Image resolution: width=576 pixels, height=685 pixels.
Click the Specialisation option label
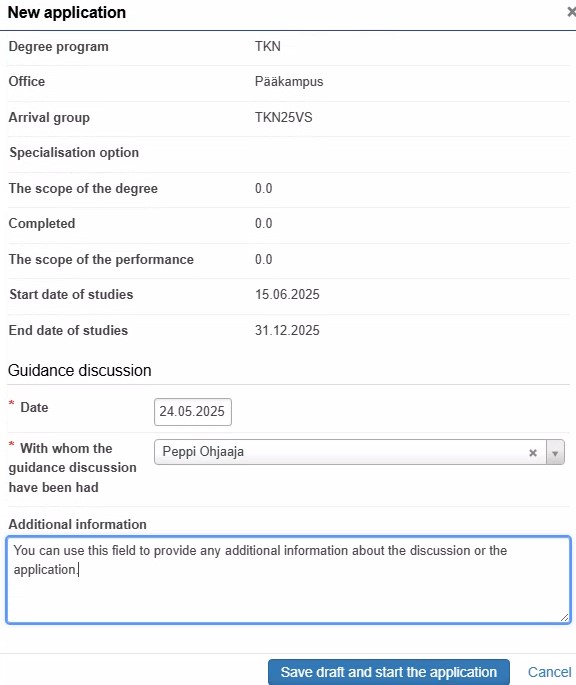(74, 152)
